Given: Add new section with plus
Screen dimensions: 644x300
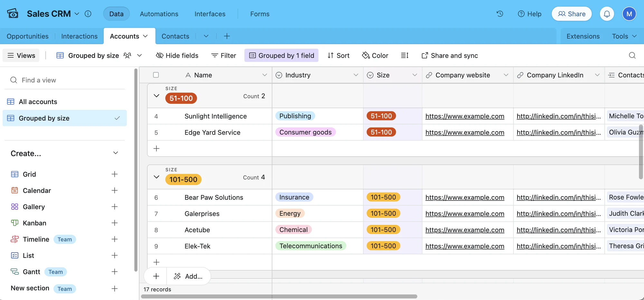Looking at the screenshot, I should [x=114, y=288].
